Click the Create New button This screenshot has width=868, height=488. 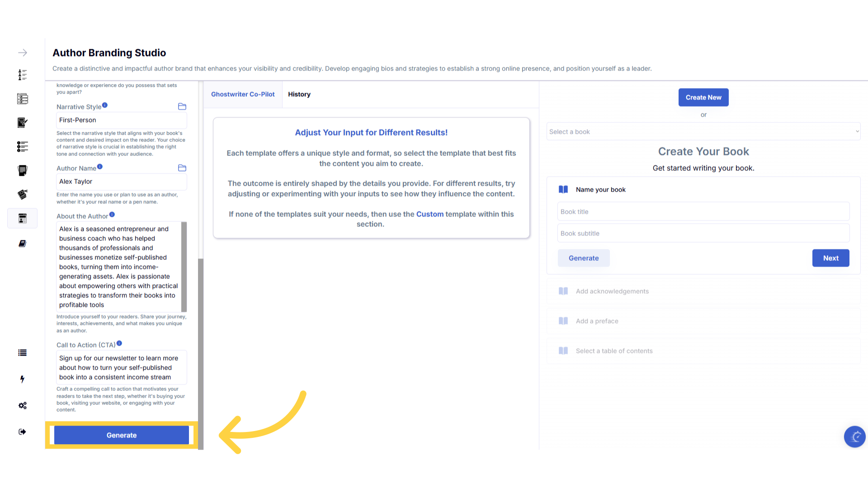(703, 98)
